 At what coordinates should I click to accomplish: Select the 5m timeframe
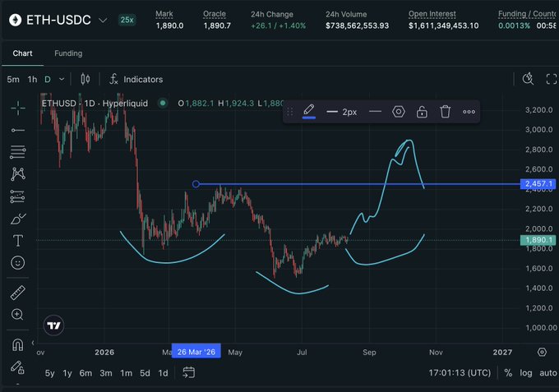[x=13, y=79]
